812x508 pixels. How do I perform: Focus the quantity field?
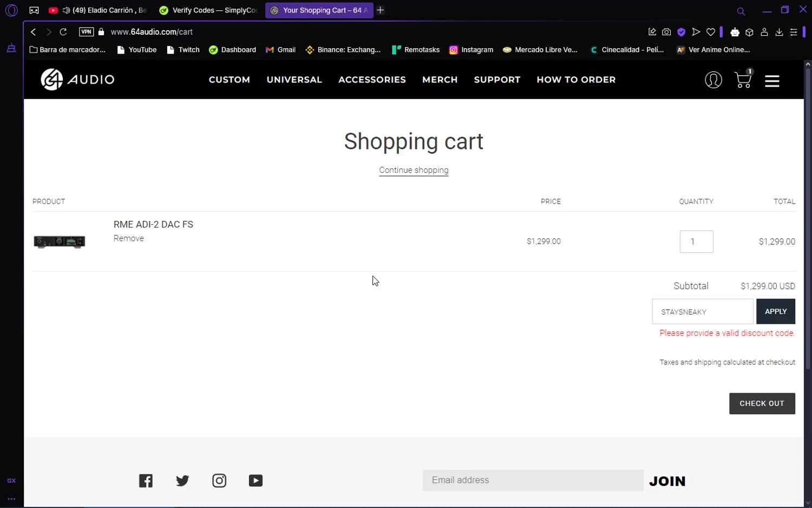(696, 242)
